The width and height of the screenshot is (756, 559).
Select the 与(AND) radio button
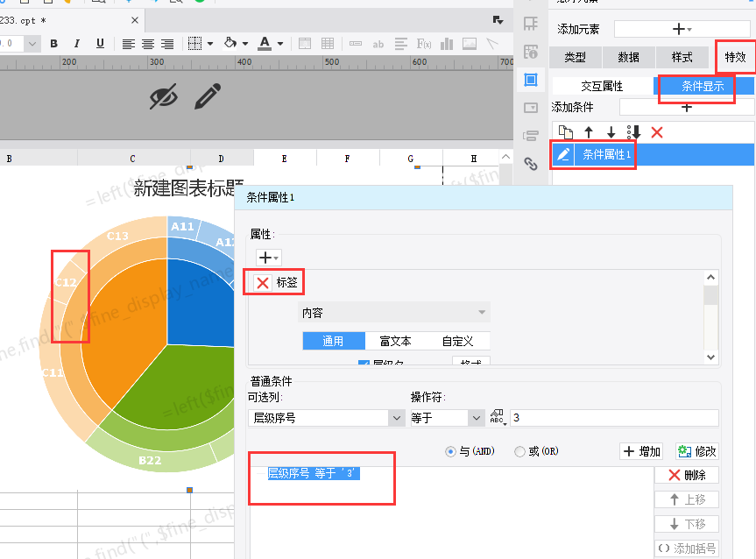click(450, 451)
